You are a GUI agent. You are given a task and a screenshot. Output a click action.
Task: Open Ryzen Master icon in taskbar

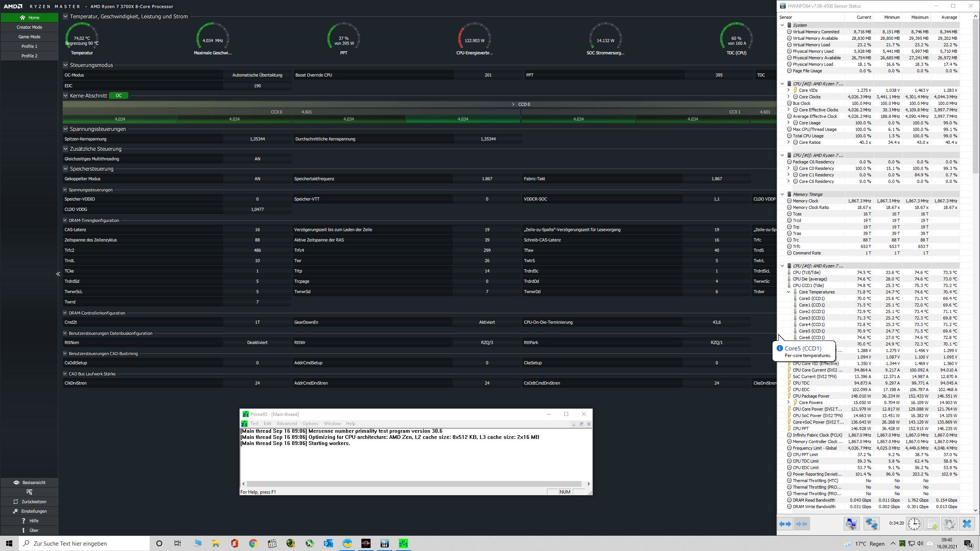tap(366, 543)
